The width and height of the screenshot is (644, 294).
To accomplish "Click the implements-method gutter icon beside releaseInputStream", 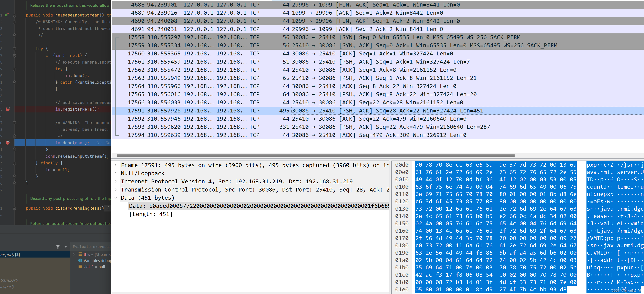I will click(x=7, y=15).
